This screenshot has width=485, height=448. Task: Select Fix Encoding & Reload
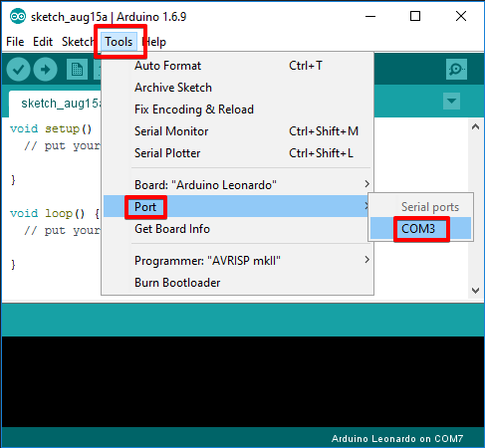click(237, 110)
